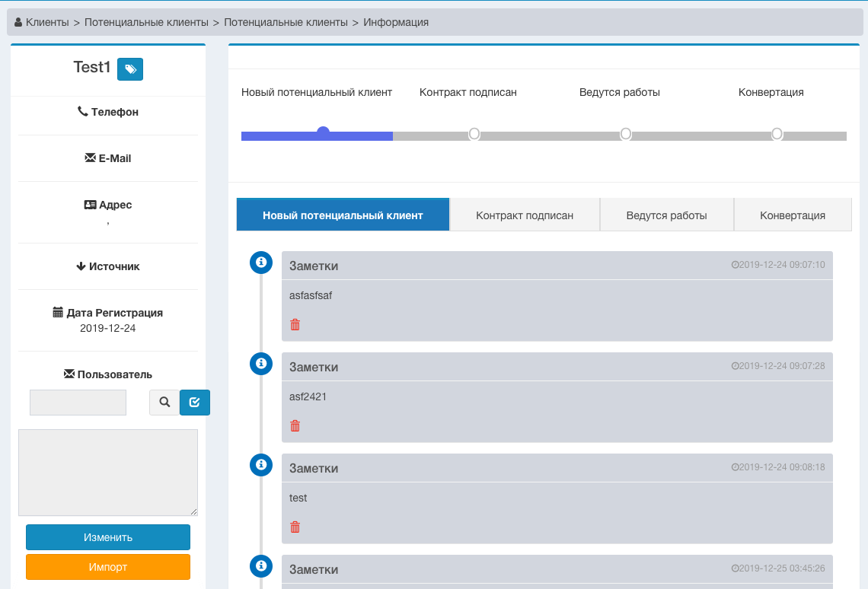Click the search magnifier button under Пользователь

coord(164,403)
